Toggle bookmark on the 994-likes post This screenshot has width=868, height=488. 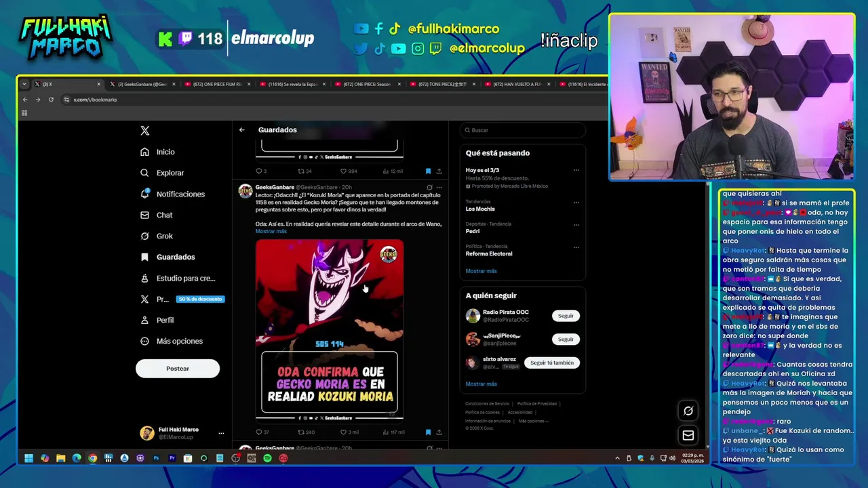[x=428, y=171]
